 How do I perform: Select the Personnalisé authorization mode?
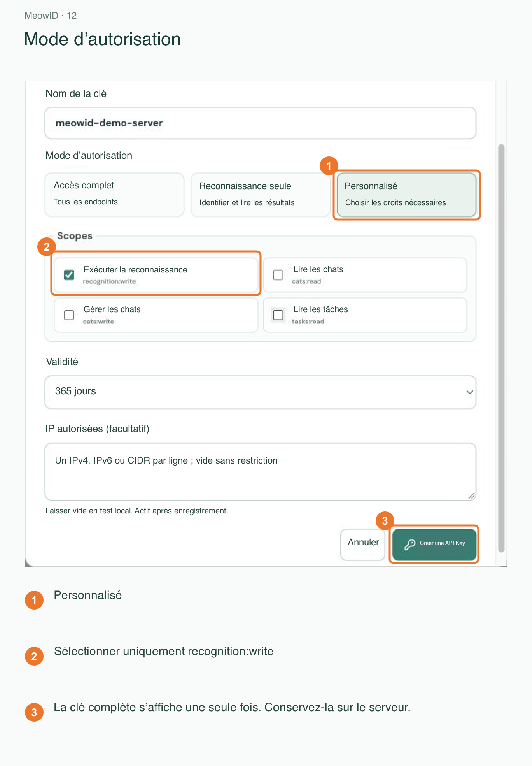[x=406, y=195]
